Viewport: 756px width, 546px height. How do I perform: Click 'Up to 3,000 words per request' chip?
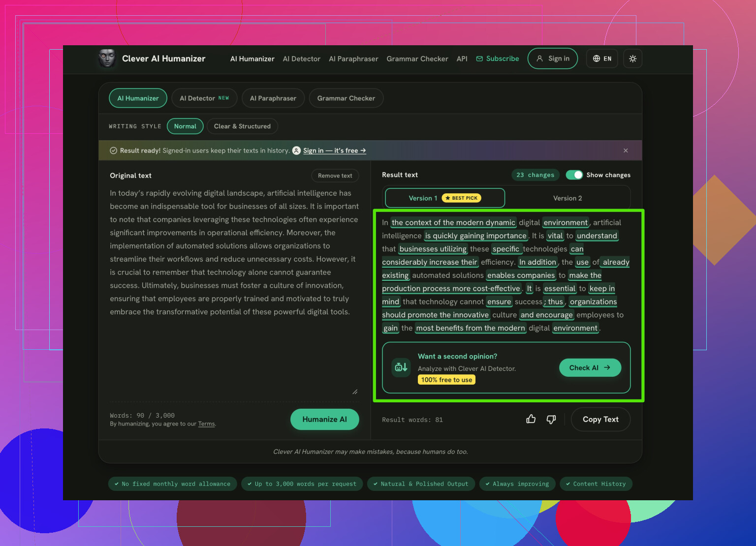tap(302, 484)
